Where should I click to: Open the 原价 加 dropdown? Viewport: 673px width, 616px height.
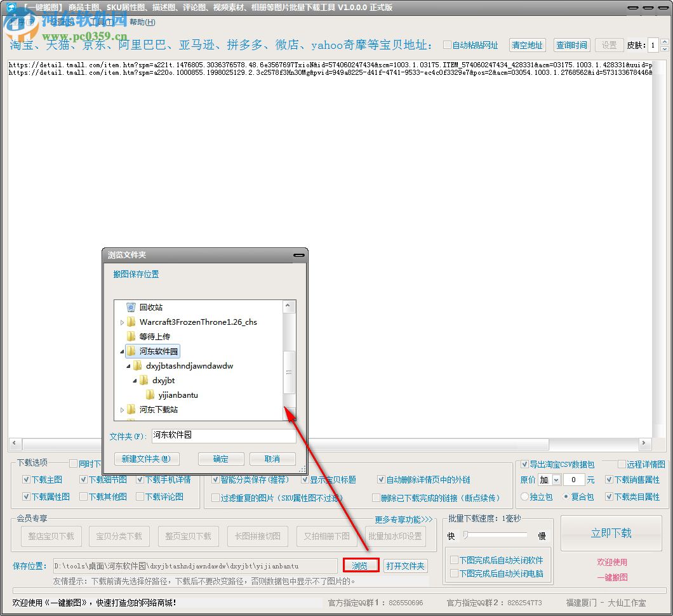click(556, 480)
